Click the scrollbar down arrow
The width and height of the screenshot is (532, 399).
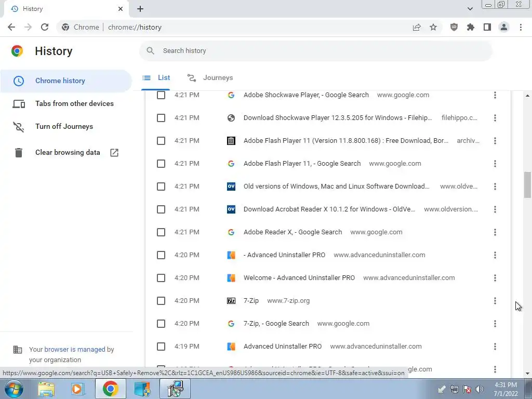(527, 373)
